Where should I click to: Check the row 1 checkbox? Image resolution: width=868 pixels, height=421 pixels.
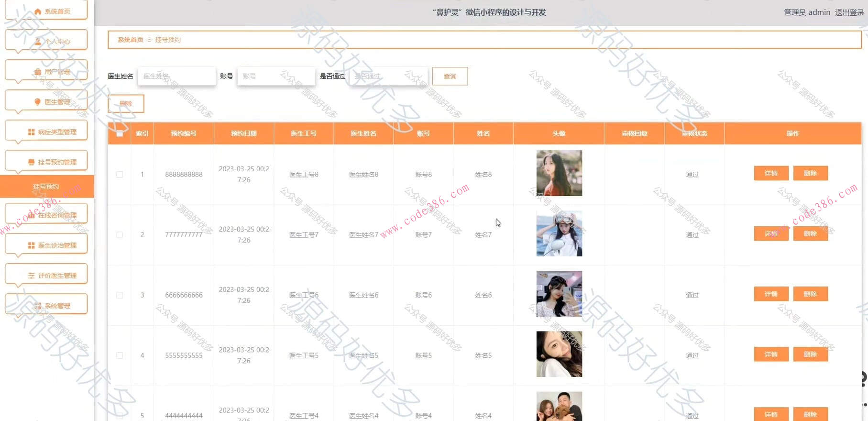120,175
